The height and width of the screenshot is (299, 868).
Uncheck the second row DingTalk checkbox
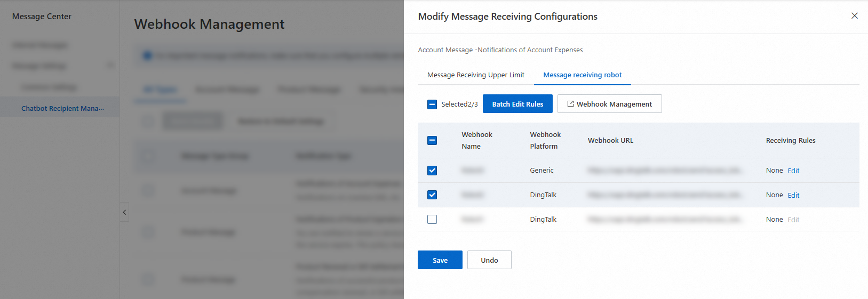click(x=432, y=195)
